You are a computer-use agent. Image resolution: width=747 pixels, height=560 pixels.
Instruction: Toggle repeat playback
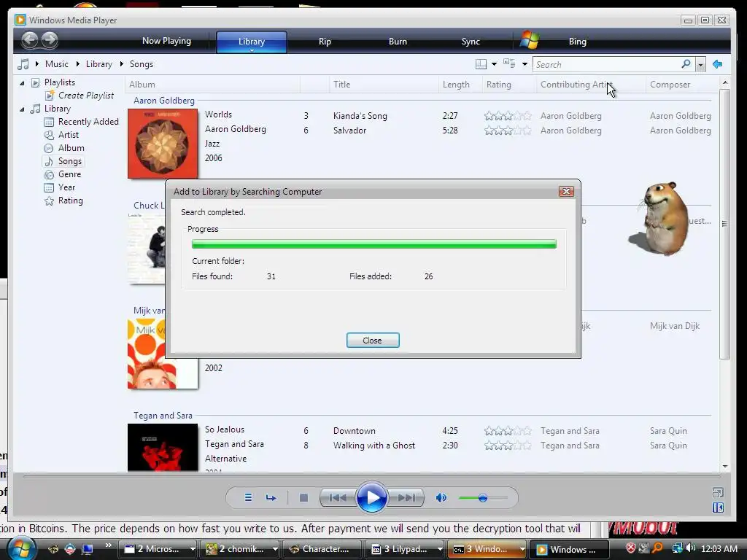pos(271,497)
